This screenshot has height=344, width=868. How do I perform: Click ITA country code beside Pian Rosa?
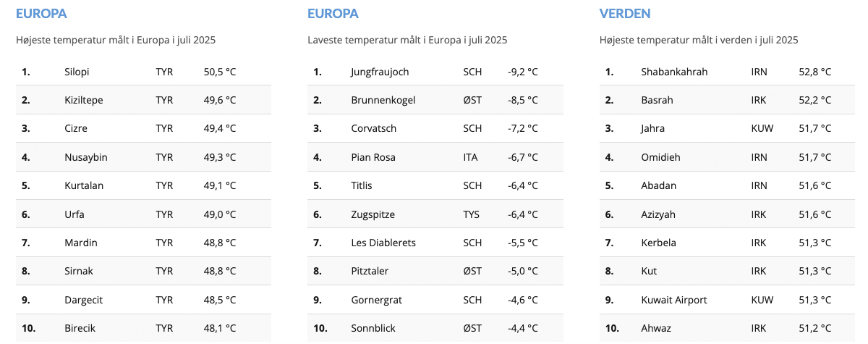click(470, 157)
